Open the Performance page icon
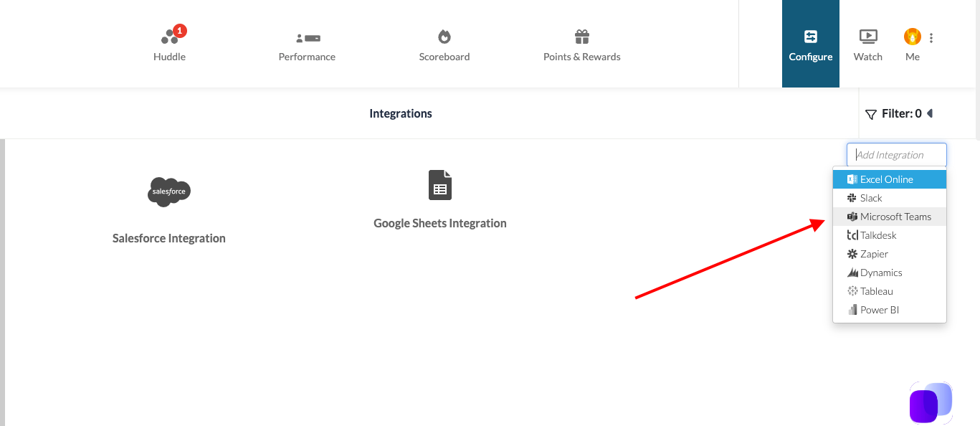980x426 pixels. pos(308,37)
